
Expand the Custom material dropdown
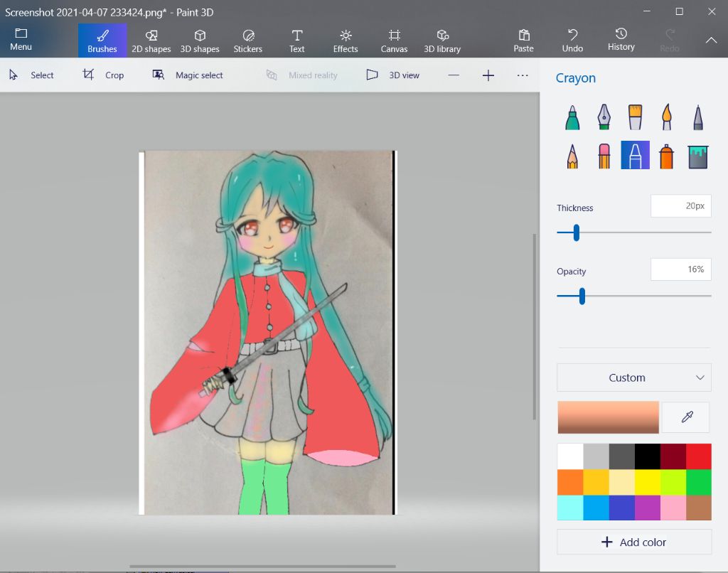633,377
